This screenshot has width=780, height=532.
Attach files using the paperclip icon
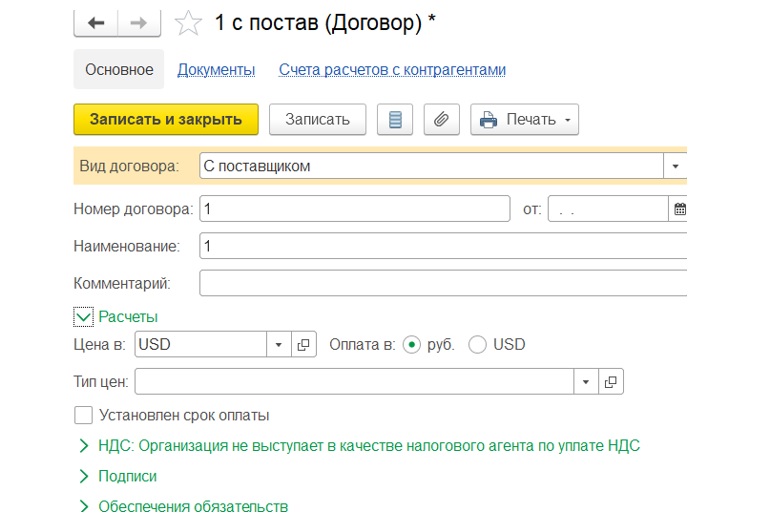(x=441, y=119)
